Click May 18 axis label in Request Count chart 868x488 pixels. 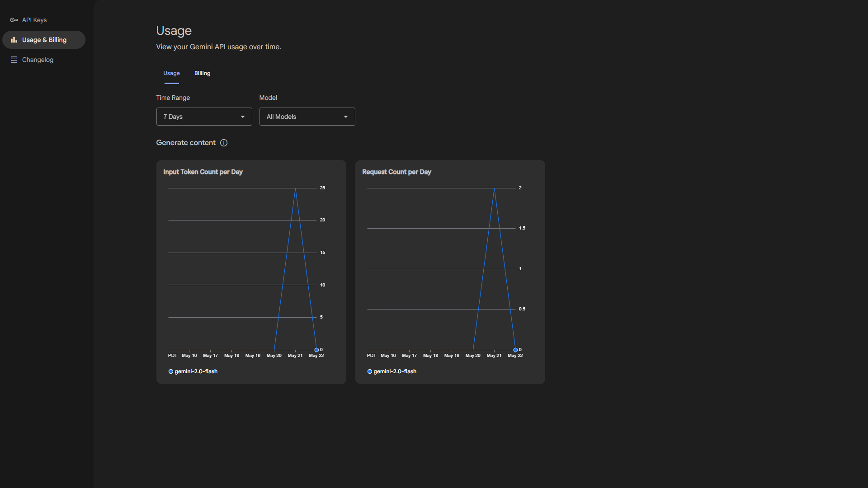[x=430, y=356]
